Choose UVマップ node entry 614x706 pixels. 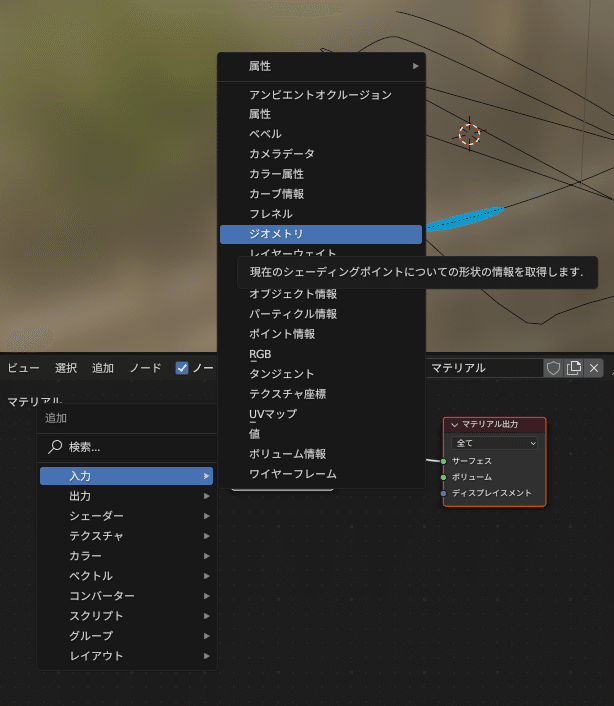[x=321, y=414]
